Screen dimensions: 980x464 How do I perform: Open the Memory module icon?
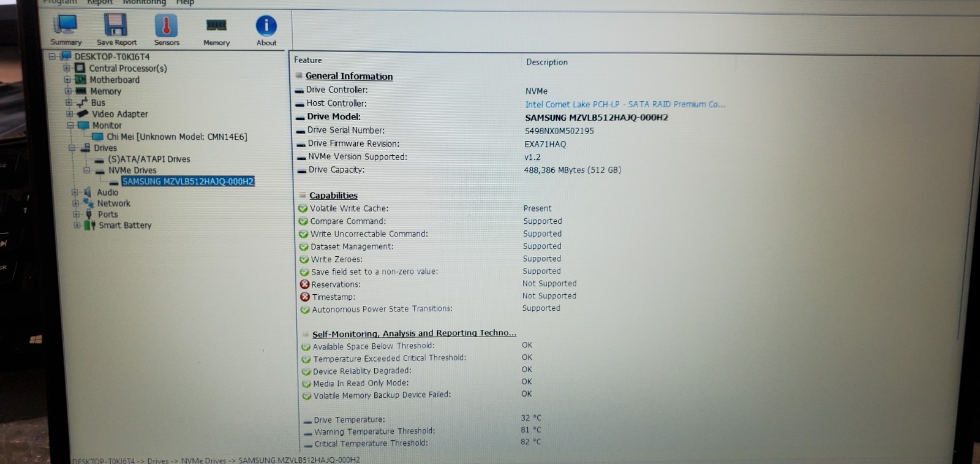(x=216, y=32)
